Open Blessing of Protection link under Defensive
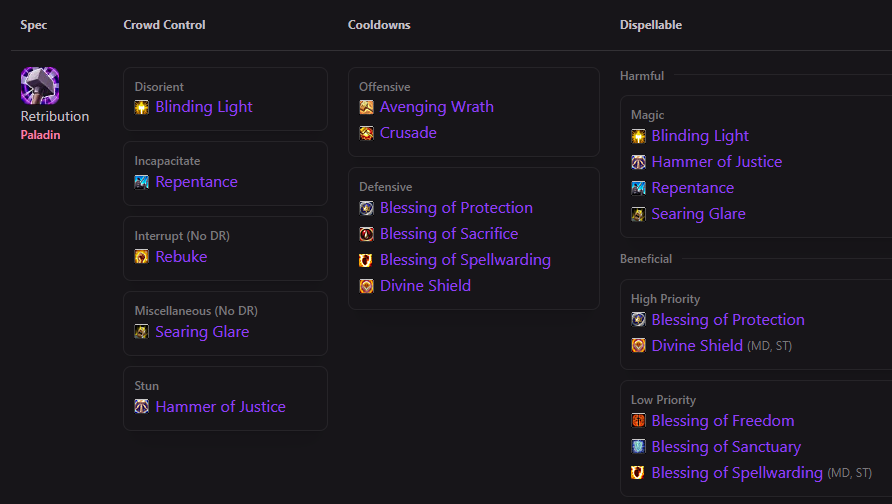 pos(456,208)
